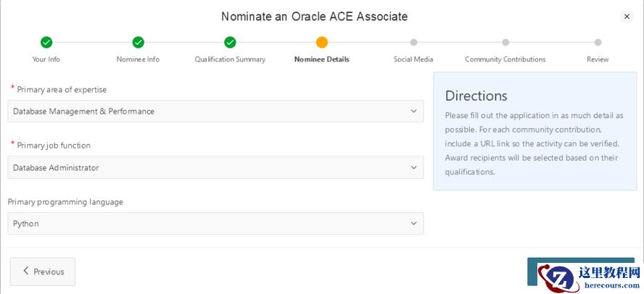
Task: Click the Social Media step dot
Action: pyautogui.click(x=413, y=43)
